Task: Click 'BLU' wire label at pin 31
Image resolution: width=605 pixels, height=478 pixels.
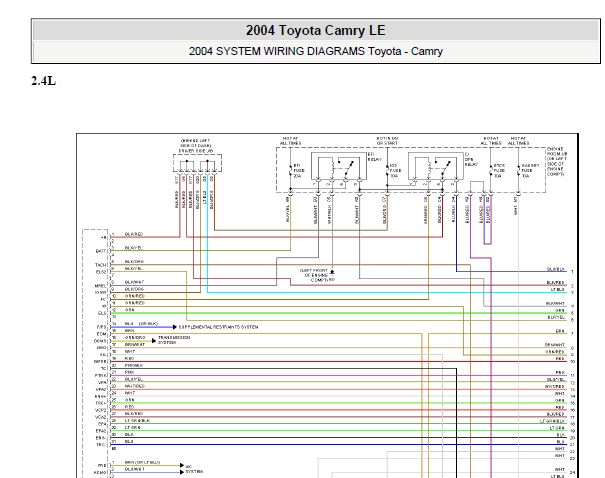Action: pos(129,441)
